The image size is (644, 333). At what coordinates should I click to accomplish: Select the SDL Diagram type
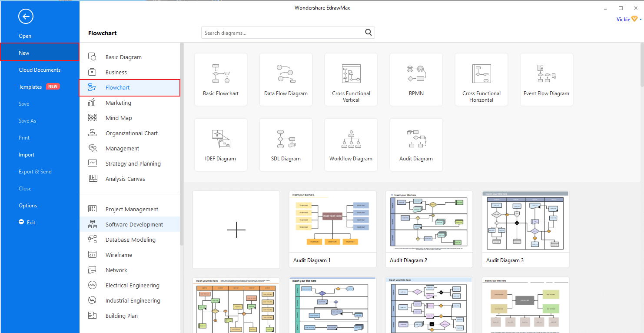click(286, 145)
